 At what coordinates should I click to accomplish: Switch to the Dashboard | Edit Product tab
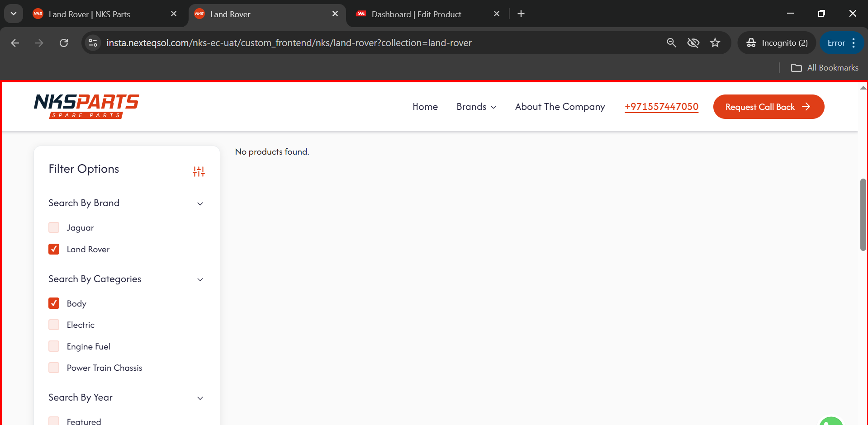[416, 14]
